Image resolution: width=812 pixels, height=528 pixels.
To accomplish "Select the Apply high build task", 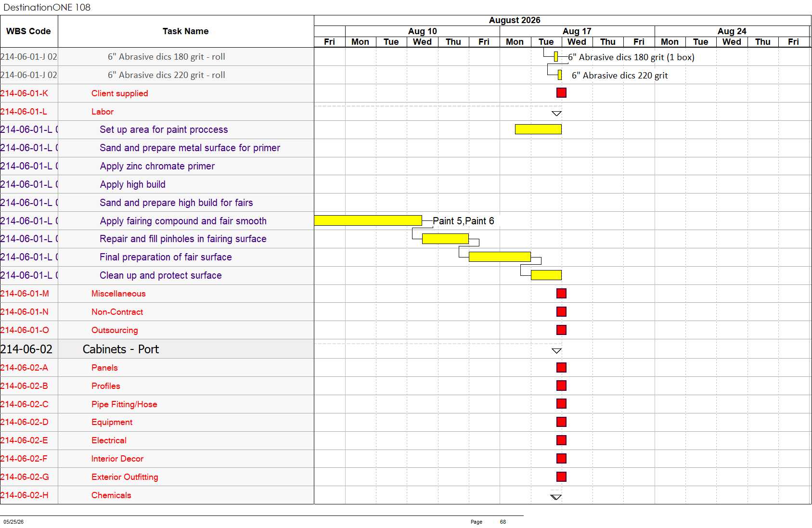I will click(x=133, y=184).
